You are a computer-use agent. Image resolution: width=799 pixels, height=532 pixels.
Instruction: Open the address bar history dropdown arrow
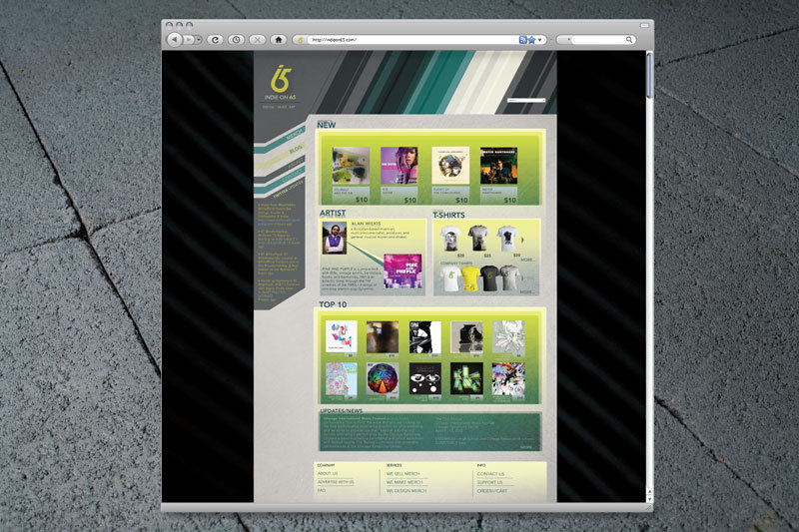539,40
